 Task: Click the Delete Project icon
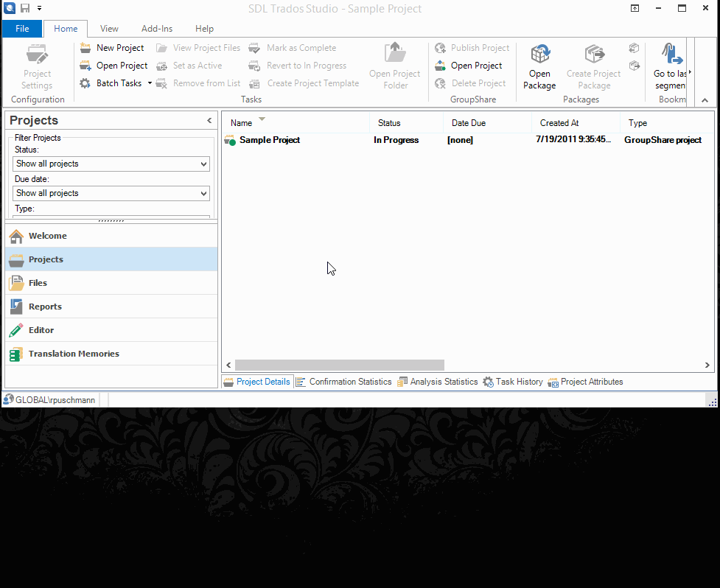click(x=441, y=83)
